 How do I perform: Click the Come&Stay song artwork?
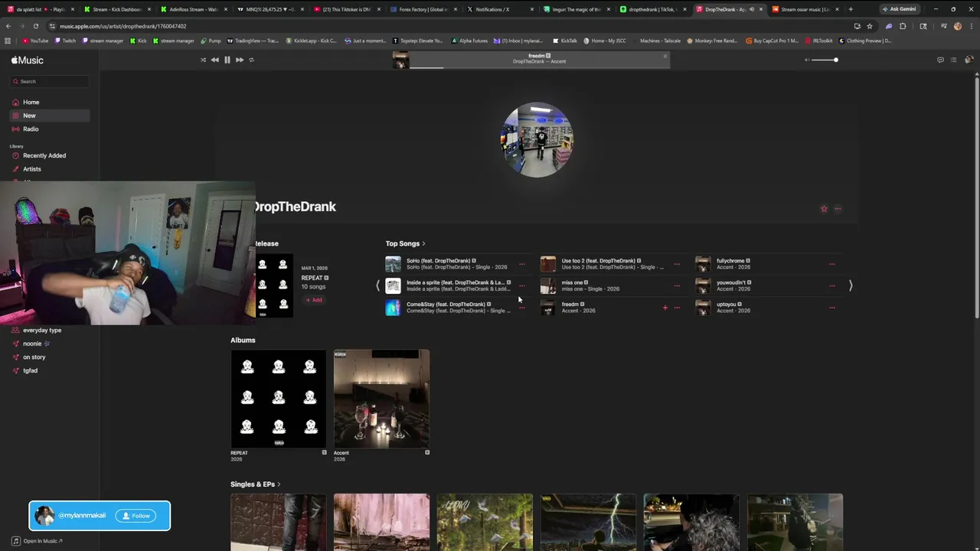pyautogui.click(x=393, y=308)
